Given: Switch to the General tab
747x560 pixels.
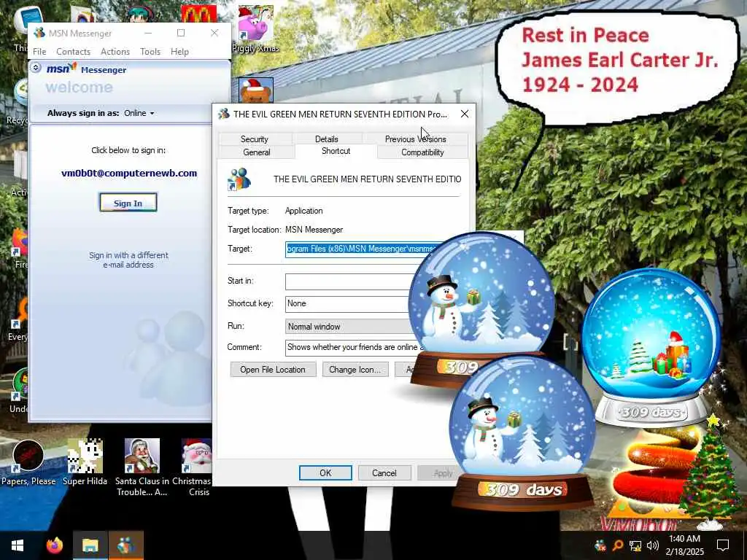Looking at the screenshot, I should click(257, 152).
